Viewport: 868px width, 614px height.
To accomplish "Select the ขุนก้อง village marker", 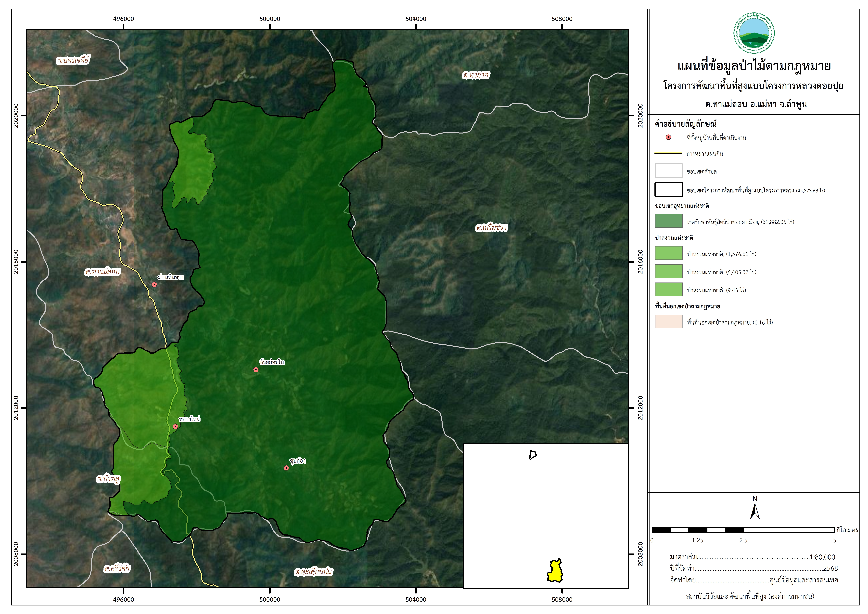I will coord(286,468).
